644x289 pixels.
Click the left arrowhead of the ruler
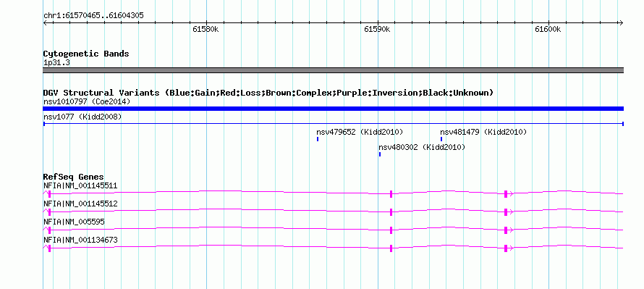pyautogui.click(x=45, y=23)
